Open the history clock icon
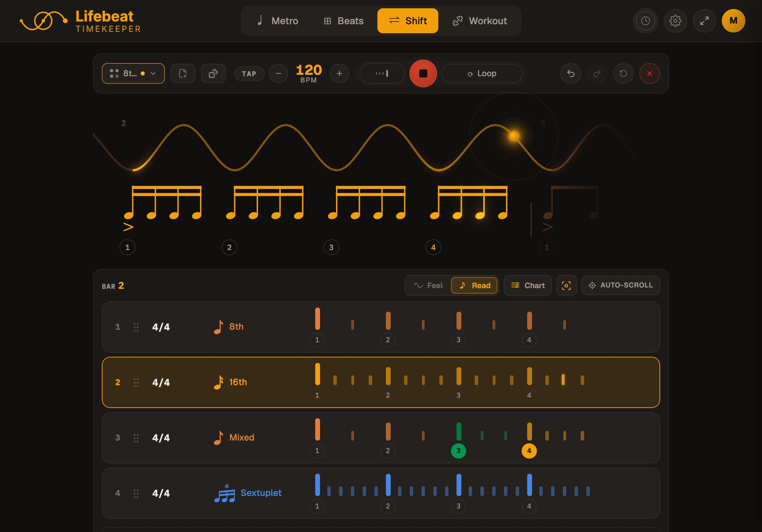762x532 pixels. 646,21
